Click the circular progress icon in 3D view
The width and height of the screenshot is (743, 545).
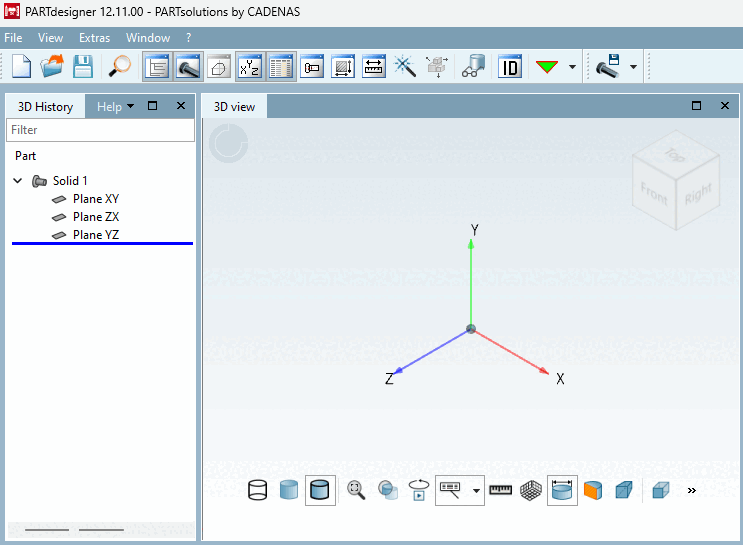pos(229,143)
